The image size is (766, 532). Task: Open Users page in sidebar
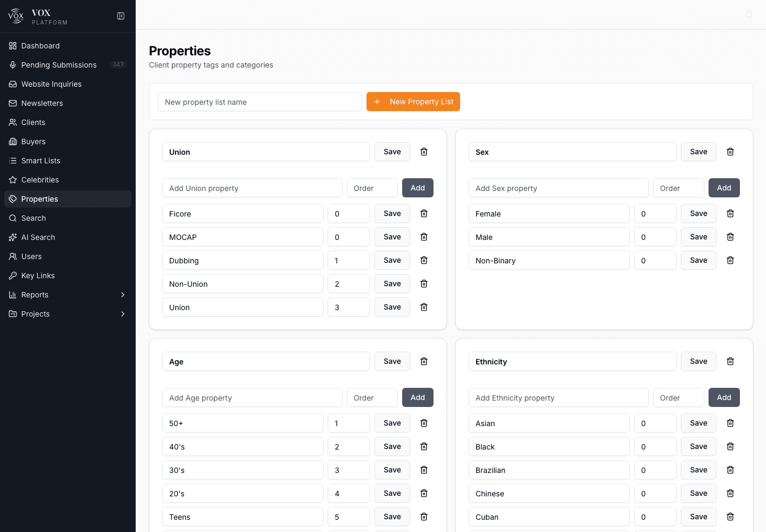[x=68, y=256]
